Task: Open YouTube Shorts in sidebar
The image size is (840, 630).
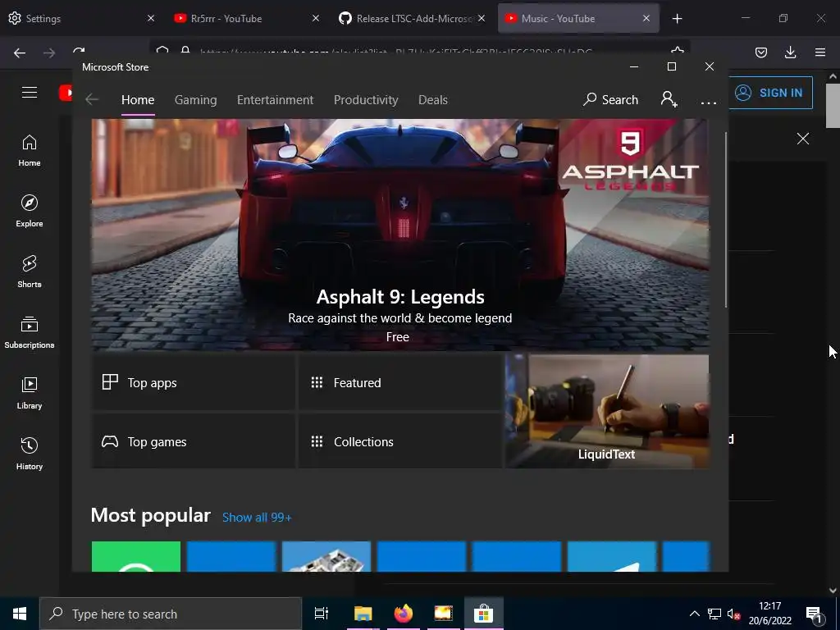Action: click(x=30, y=272)
